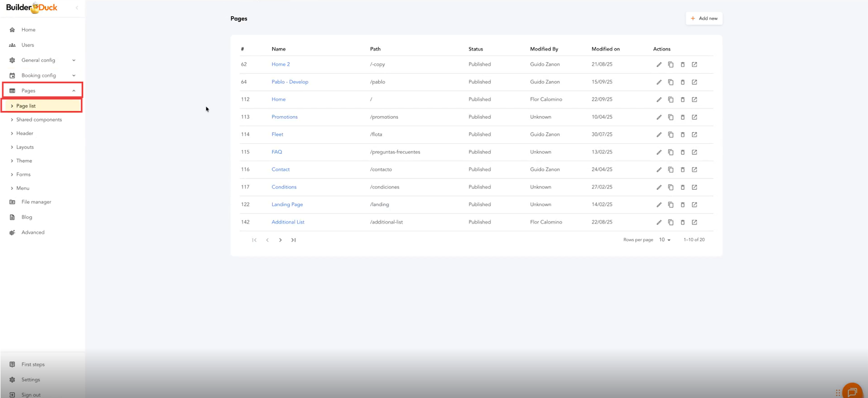868x398 pixels.
Task: Click the edit pencil for Landing Page
Action: 659,205
